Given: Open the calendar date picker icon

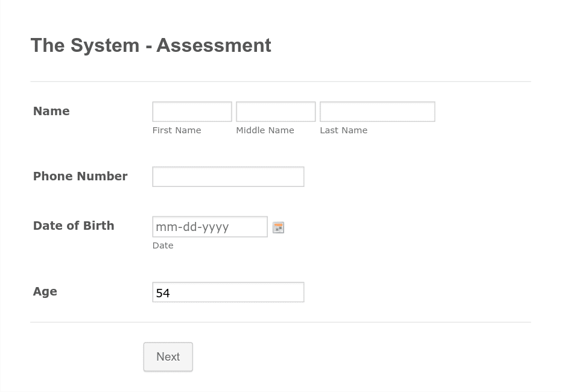Looking at the screenshot, I should click(x=278, y=227).
